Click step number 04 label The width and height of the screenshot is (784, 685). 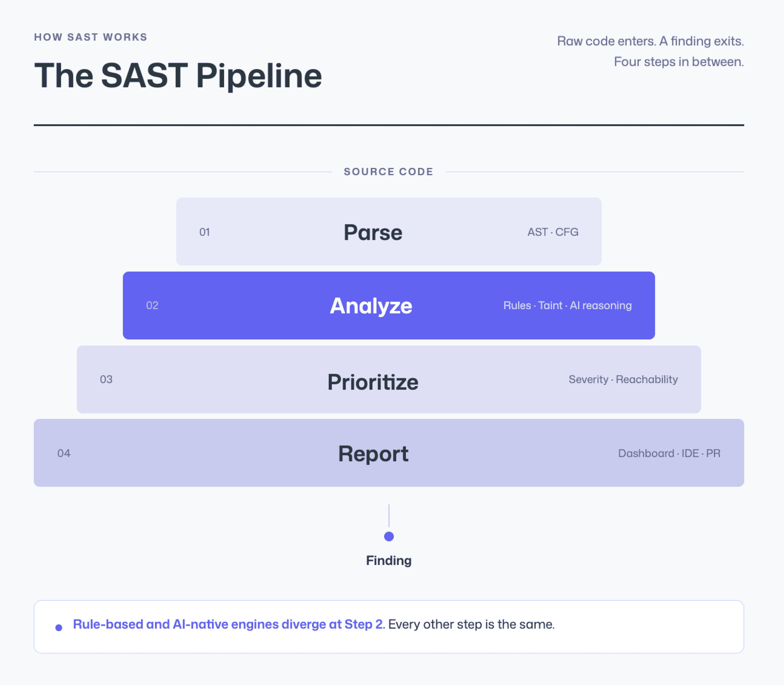coord(64,453)
